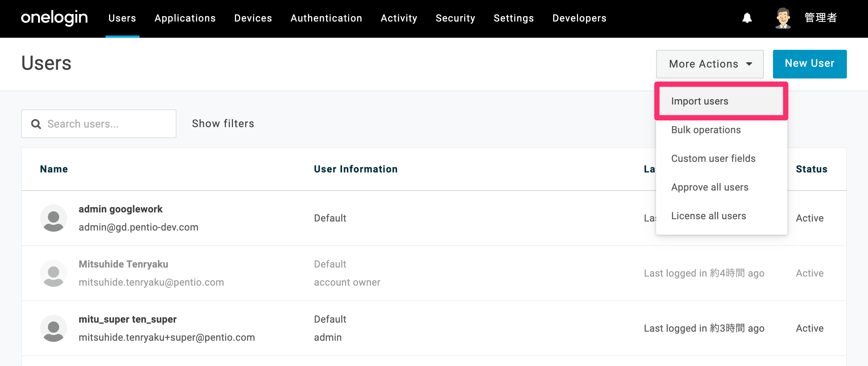868x366 pixels.
Task: Click the admin profile avatar in header
Action: [x=783, y=18]
